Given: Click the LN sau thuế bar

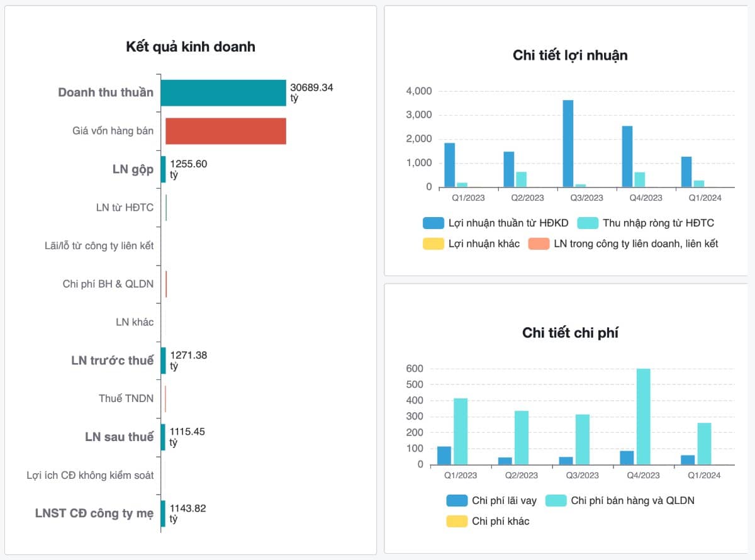Looking at the screenshot, I should pyautogui.click(x=163, y=437).
